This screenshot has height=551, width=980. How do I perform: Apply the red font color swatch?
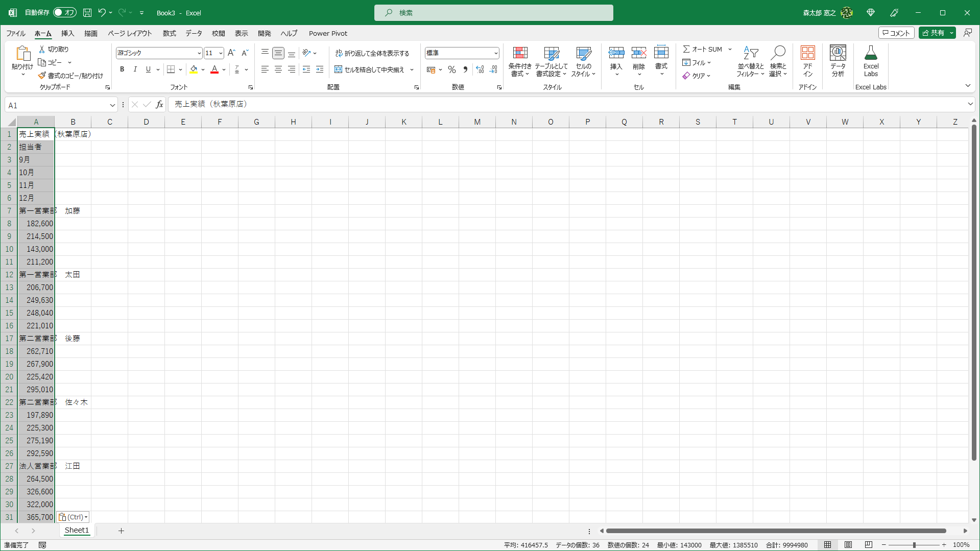[214, 69]
